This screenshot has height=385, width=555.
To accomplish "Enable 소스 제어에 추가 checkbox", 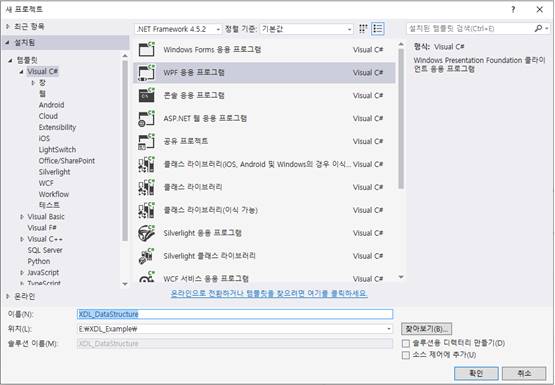I will pyautogui.click(x=406, y=355).
